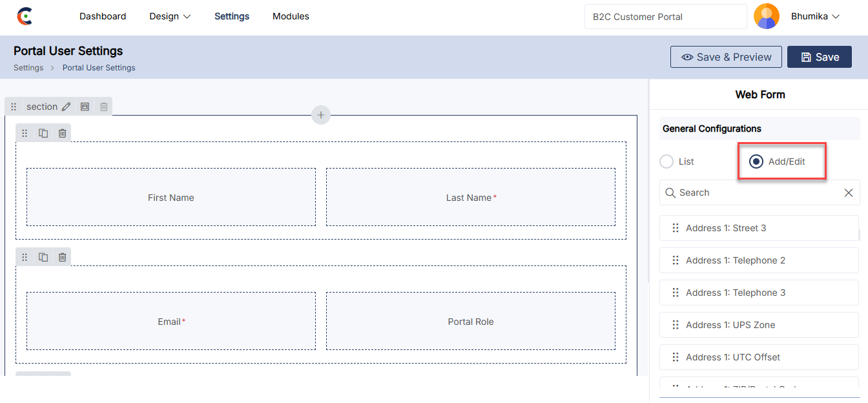Go to the Dashboard menu

(103, 16)
